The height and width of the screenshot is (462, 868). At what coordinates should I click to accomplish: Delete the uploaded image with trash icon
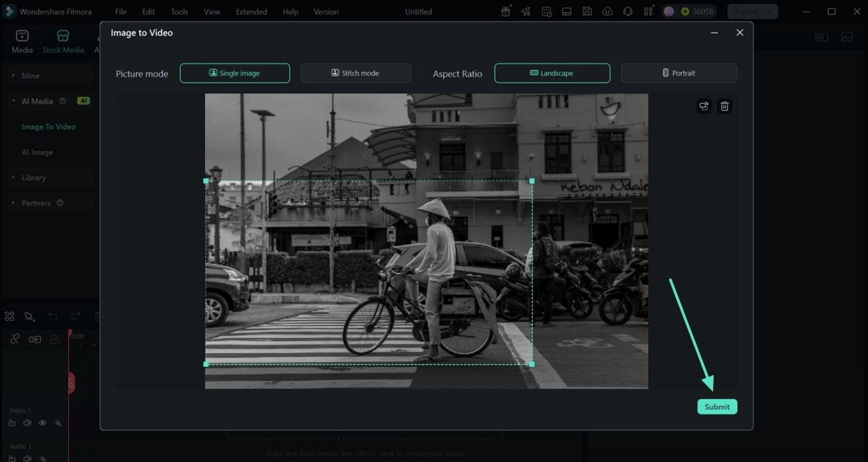click(x=724, y=106)
